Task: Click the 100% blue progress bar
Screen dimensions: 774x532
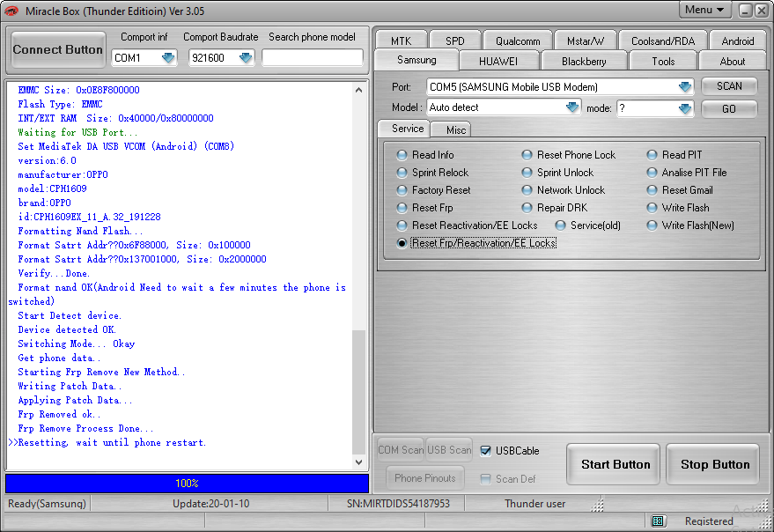Action: (x=187, y=483)
